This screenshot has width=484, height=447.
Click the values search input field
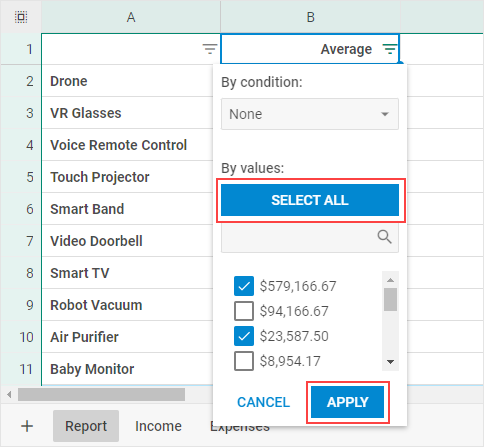310,237
